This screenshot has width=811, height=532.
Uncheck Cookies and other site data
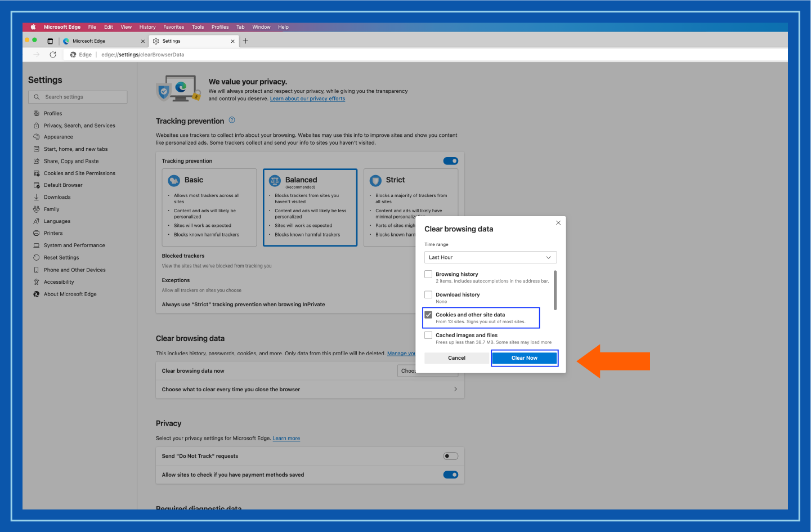428,315
